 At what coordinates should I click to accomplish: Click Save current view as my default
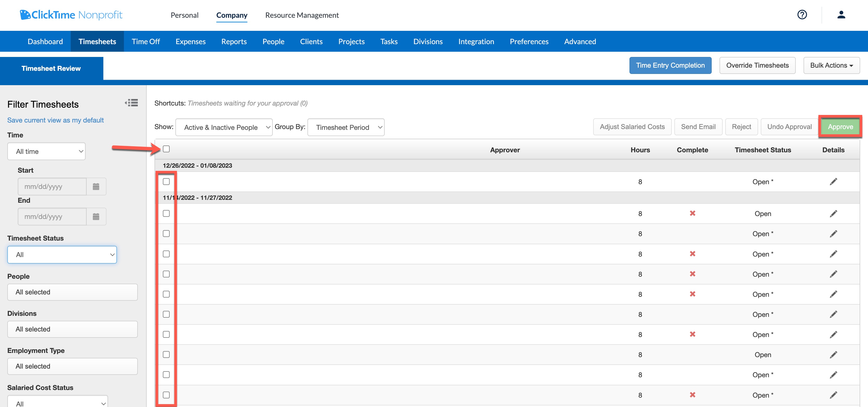click(56, 120)
